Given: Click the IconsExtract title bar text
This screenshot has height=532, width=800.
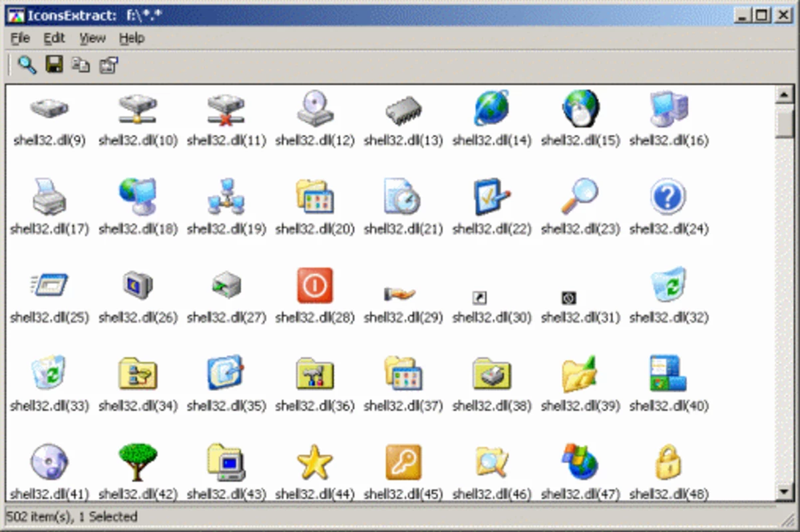Looking at the screenshot, I should (x=93, y=15).
